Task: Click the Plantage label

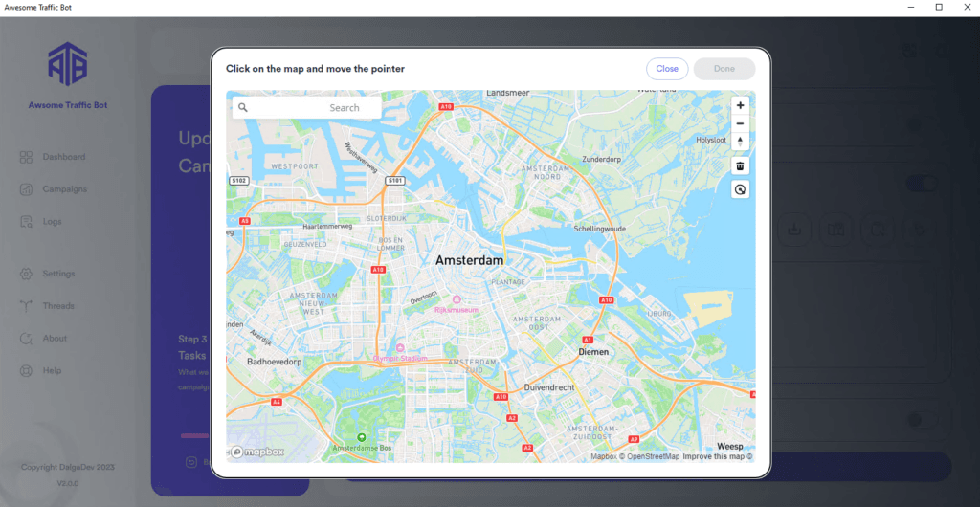Action: click(508, 282)
